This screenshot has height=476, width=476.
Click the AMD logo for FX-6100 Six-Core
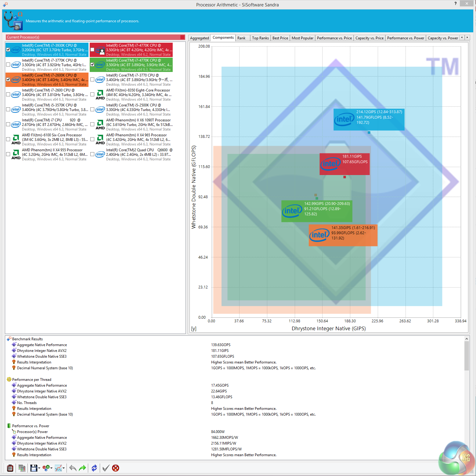(x=16, y=139)
